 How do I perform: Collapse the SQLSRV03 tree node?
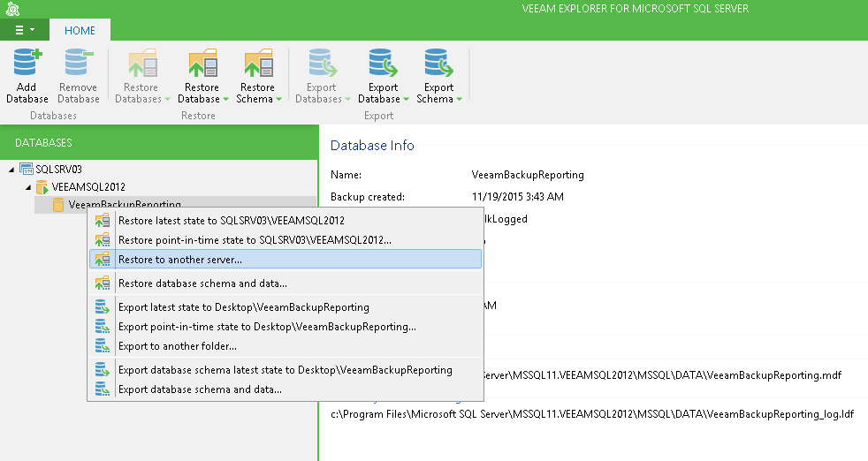click(x=11, y=170)
